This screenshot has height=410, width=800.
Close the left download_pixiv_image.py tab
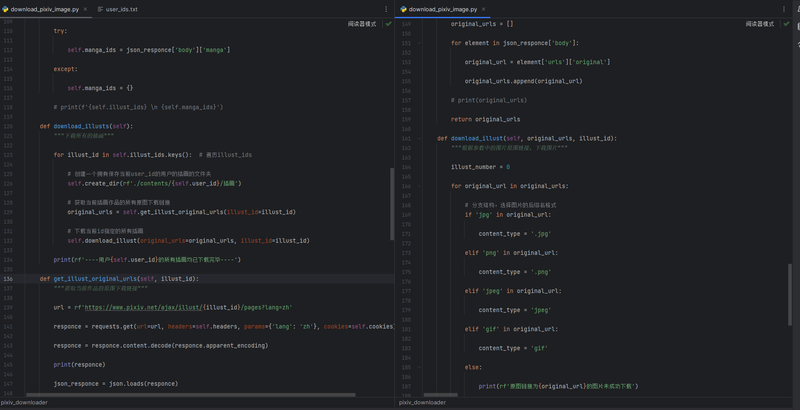tap(85, 9)
